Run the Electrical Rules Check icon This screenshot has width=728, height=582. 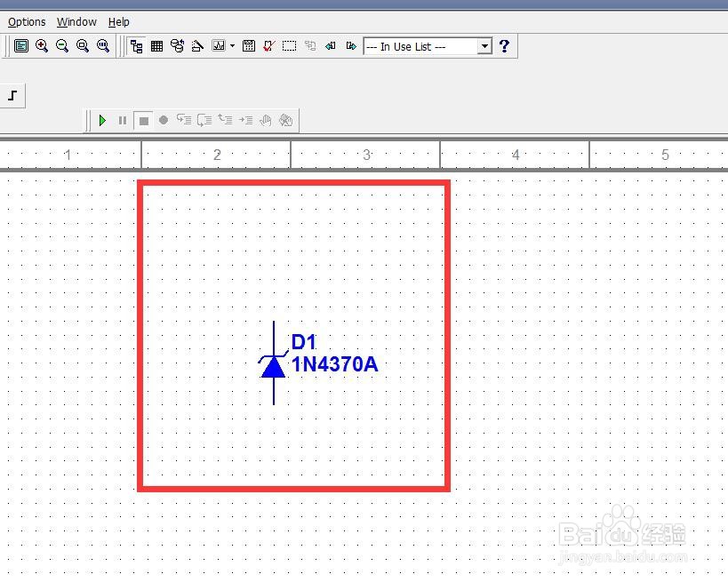[268, 46]
